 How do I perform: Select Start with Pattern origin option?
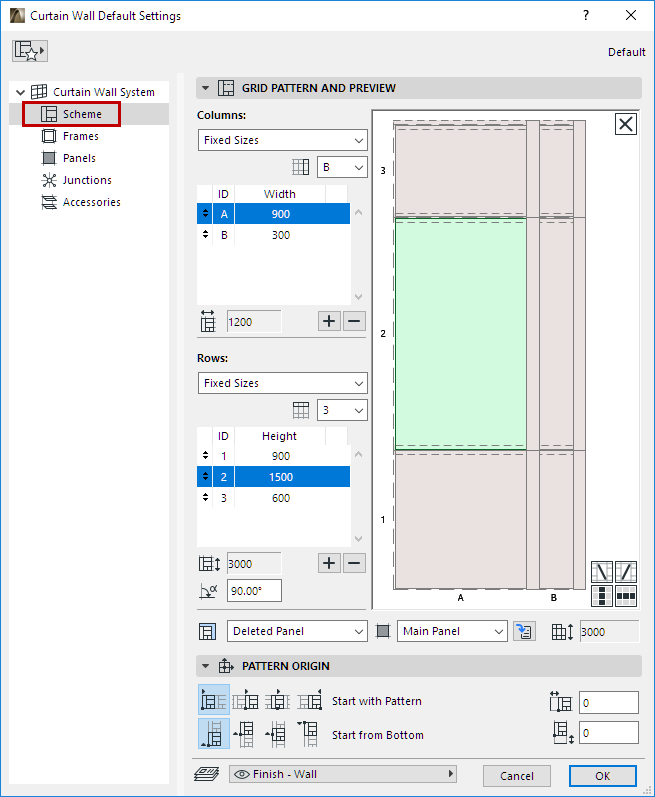click(213, 700)
